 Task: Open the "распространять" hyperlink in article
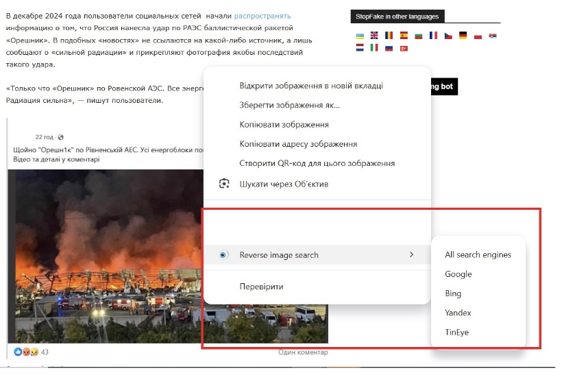pos(262,15)
